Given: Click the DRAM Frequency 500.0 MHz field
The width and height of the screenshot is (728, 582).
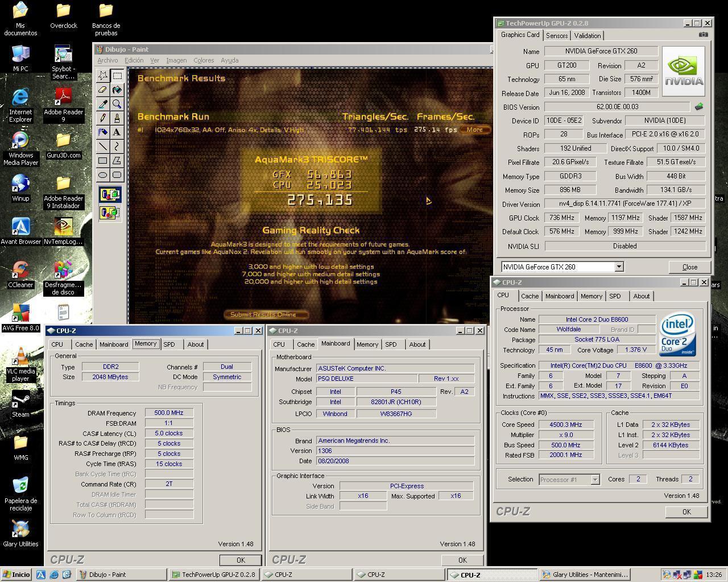Looking at the screenshot, I should tap(169, 413).
